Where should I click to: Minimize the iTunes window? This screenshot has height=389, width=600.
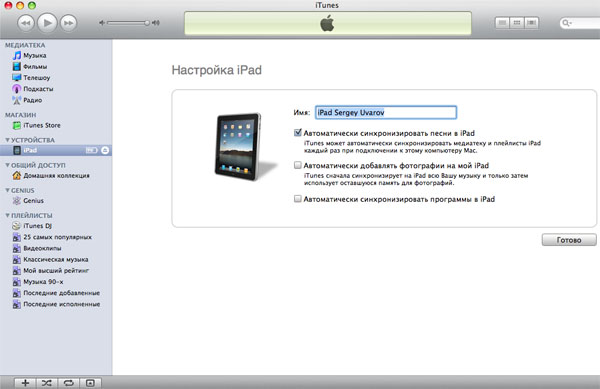click(20, 5)
